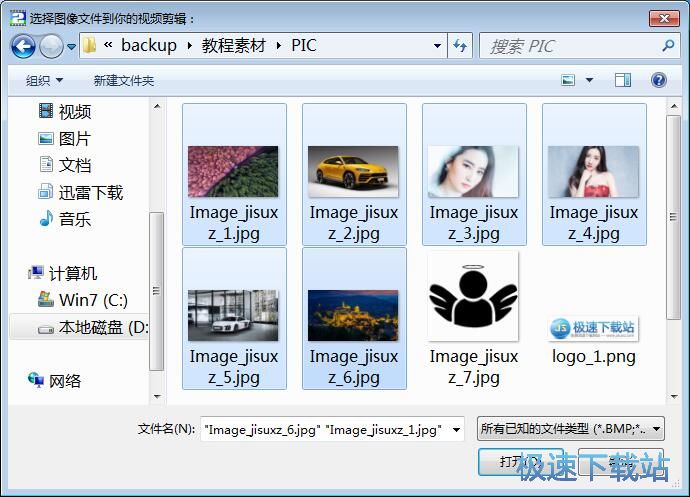Viewport: 690px width, 497px height.
Task: Open 视频 library in navigation pane
Action: [75, 112]
